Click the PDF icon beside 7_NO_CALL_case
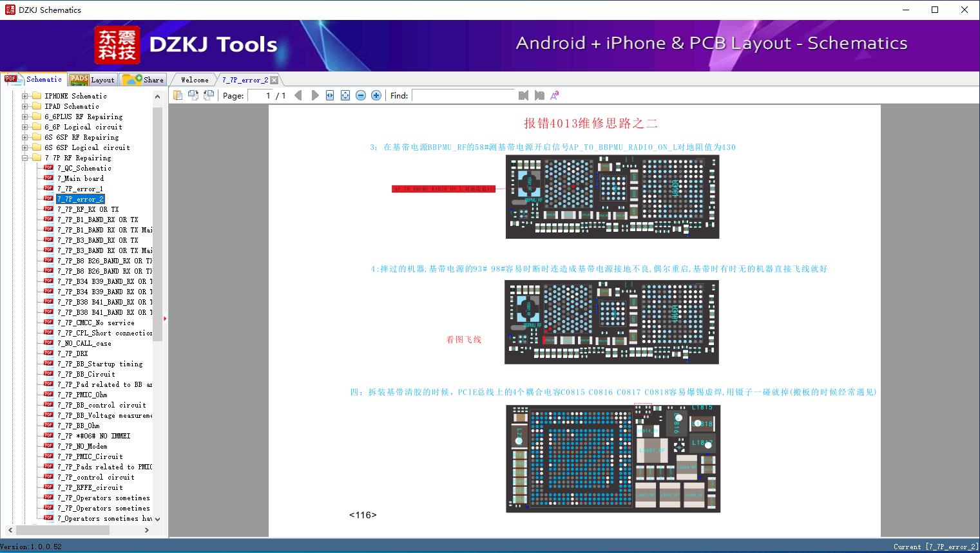The height and width of the screenshot is (553, 980). (48, 343)
